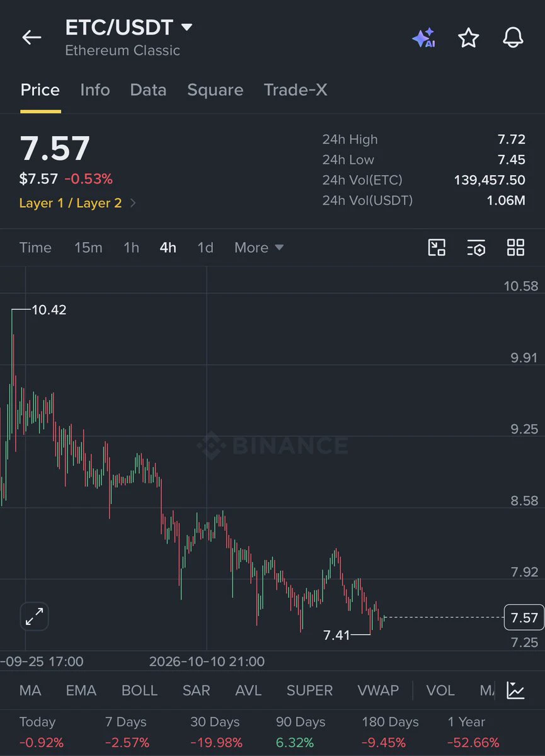Toggle the SUPER indicator
Screen dimensions: 545x756
coord(309,690)
